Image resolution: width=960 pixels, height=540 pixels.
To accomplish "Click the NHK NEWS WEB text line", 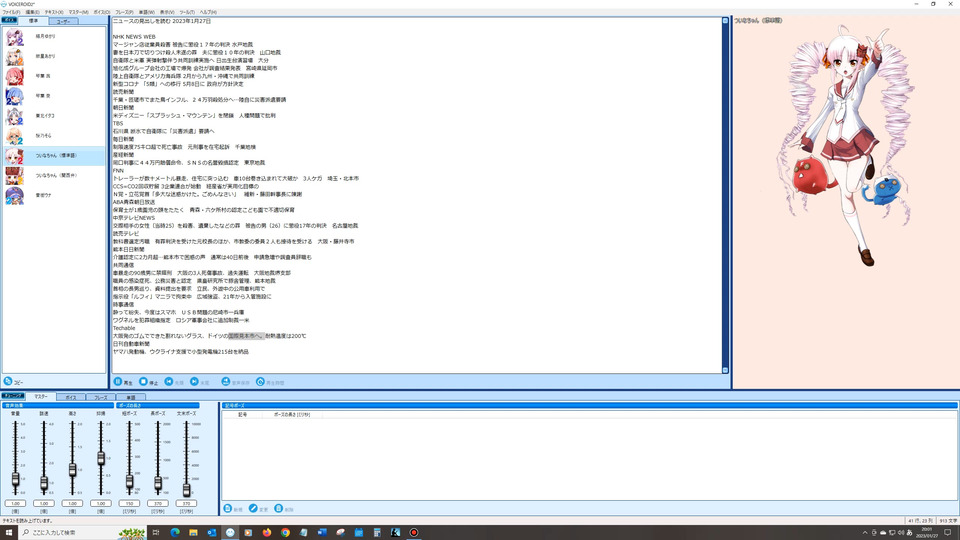I will 134,37.
